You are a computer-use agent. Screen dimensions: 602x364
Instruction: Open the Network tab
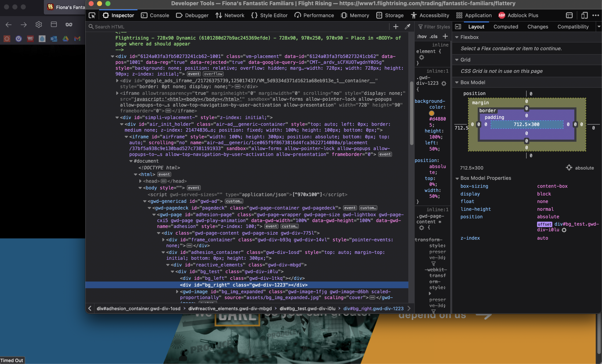click(x=230, y=15)
